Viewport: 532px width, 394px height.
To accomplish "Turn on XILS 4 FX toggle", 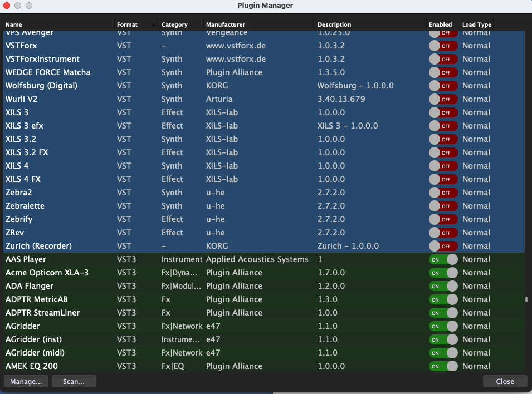I will tap(443, 179).
